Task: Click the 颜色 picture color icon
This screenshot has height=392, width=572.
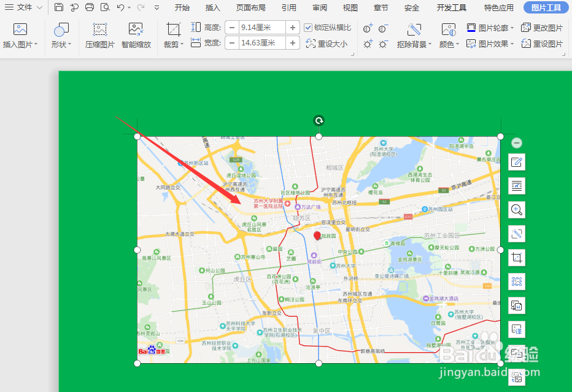Action: click(449, 29)
